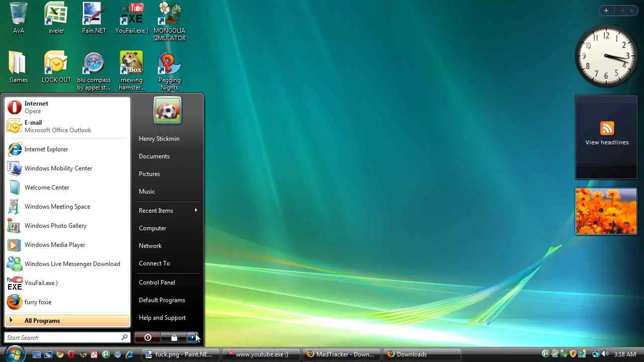644x362 pixels.
Task: Click the lock button in Start menu
Action: (x=174, y=337)
